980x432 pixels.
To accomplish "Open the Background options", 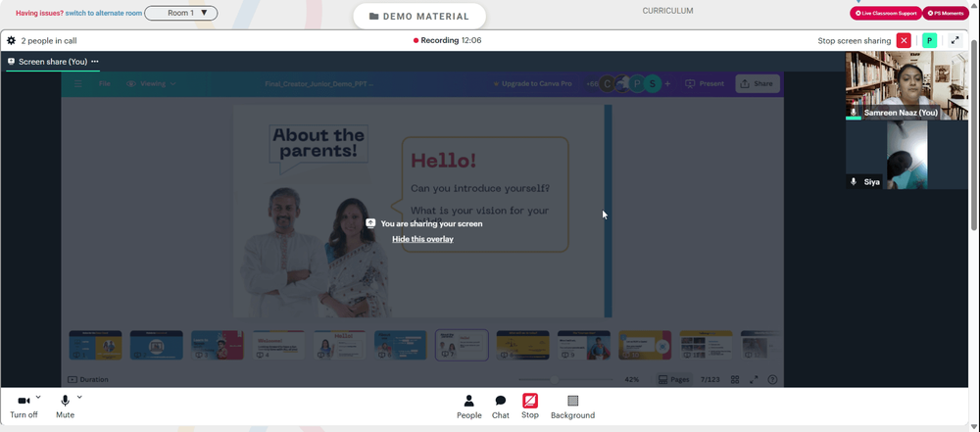I will pyautogui.click(x=572, y=407).
